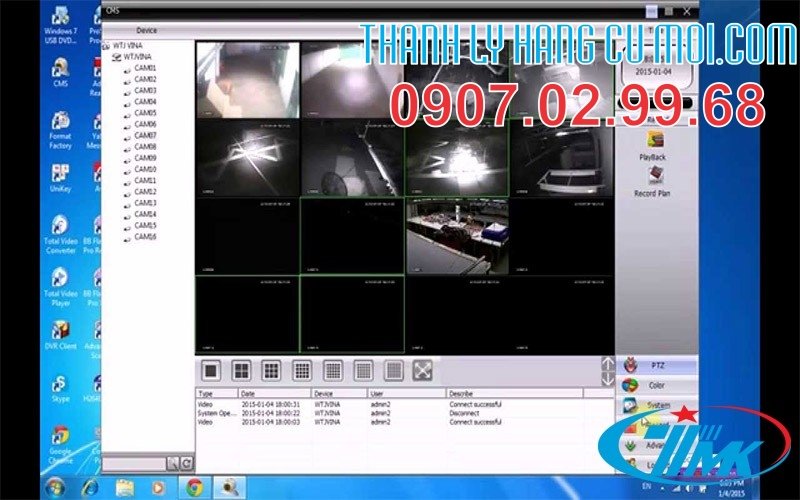Click the device search input field
This screenshot has height=500, width=800.
[134, 463]
